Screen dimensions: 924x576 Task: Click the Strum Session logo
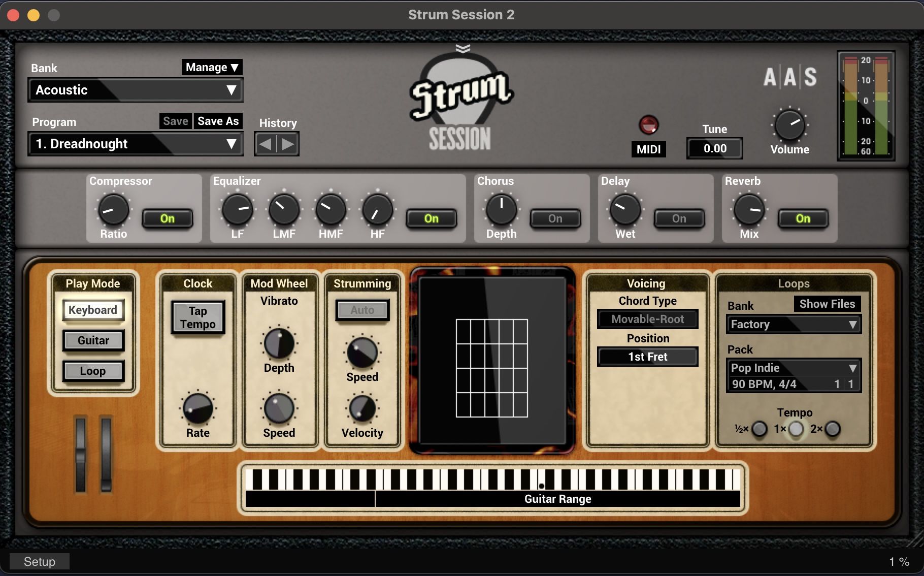461,102
